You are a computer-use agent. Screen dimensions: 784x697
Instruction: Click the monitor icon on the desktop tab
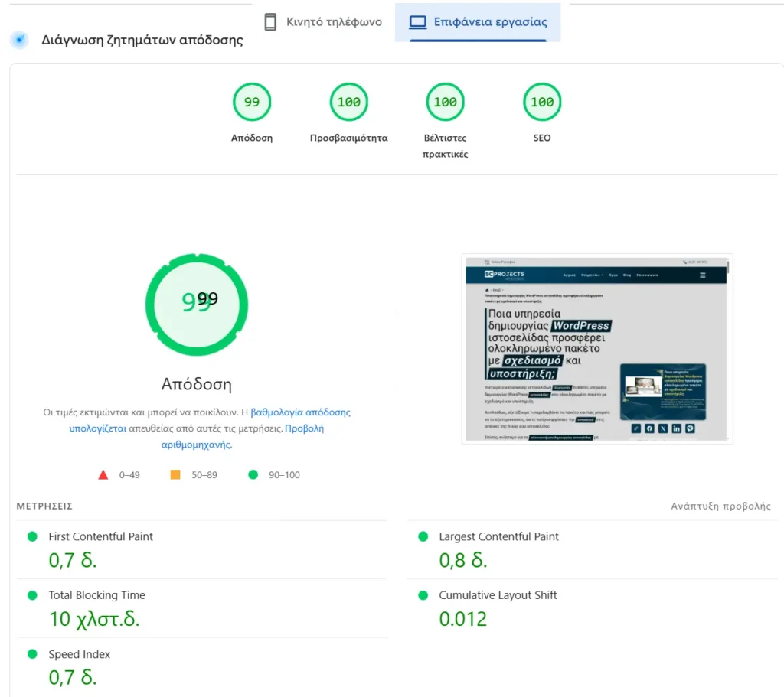click(417, 22)
